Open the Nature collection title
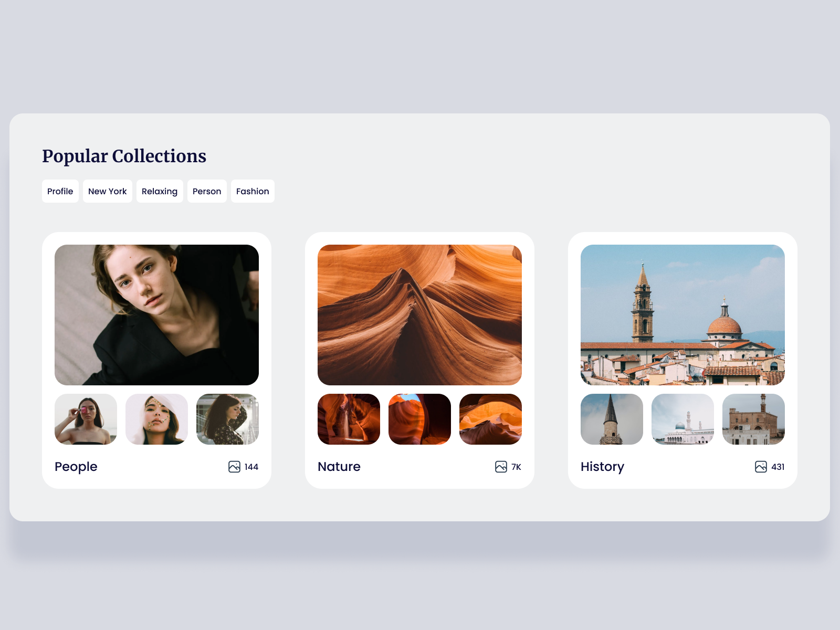 339,467
